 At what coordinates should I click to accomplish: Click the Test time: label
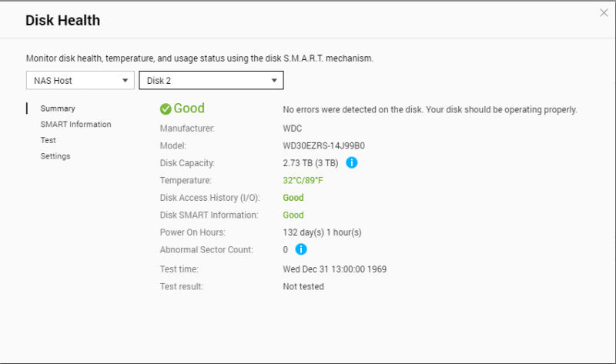[179, 269]
